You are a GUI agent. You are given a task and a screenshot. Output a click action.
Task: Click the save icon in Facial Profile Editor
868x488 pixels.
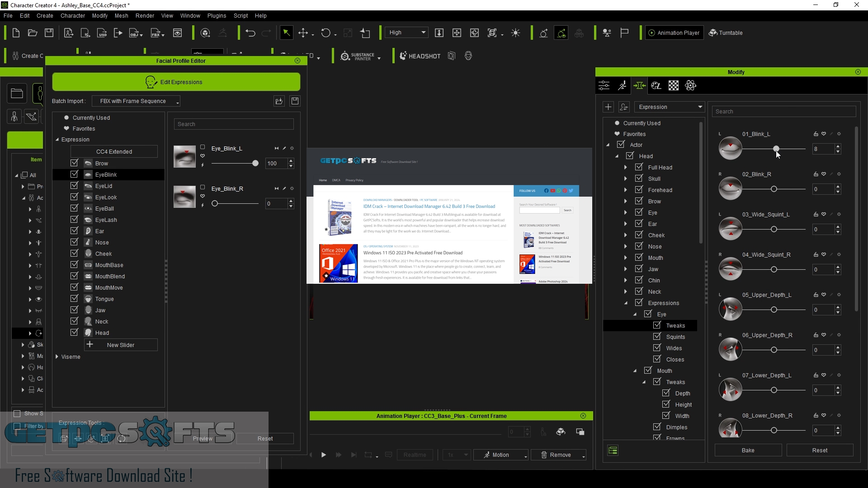pos(295,101)
